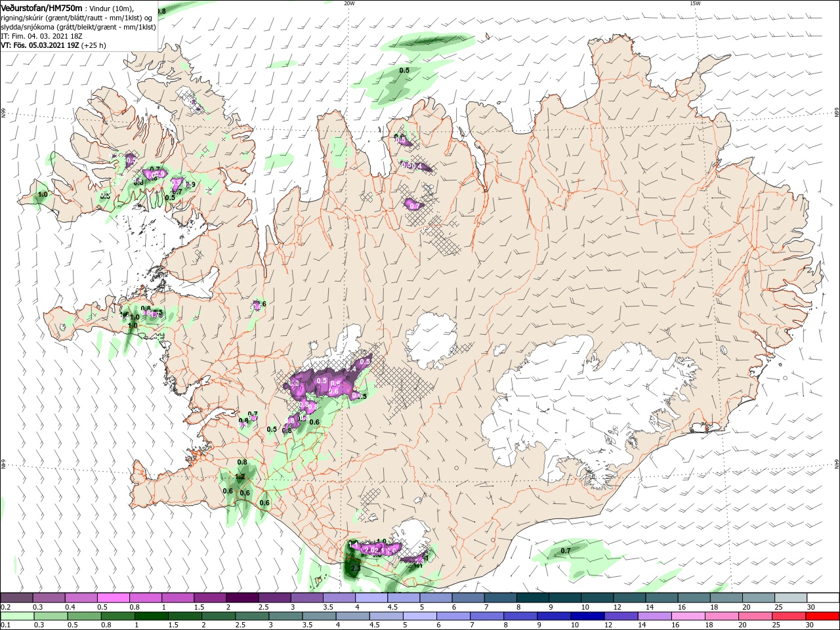Select the '2.3' precipitation value on the south coast

(x=356, y=568)
